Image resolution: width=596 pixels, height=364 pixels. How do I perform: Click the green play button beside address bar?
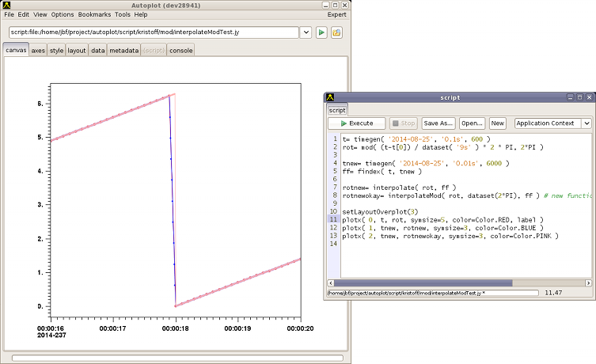pos(321,32)
